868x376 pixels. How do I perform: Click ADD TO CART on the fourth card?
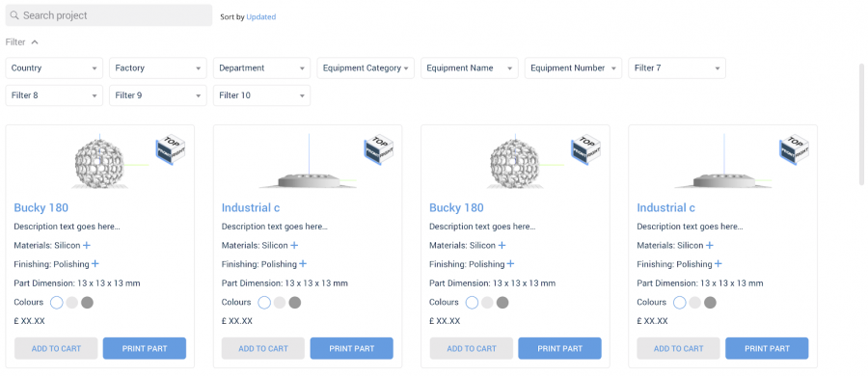coord(679,348)
